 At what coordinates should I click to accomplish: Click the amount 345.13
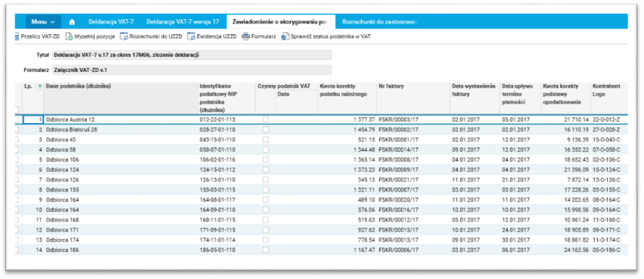[x=367, y=179]
